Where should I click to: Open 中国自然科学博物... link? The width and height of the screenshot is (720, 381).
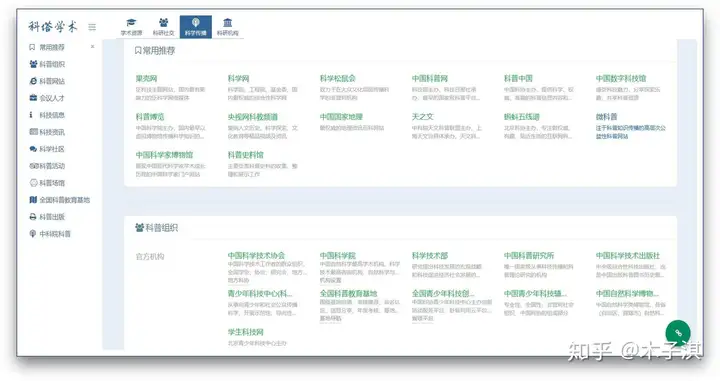627,294
